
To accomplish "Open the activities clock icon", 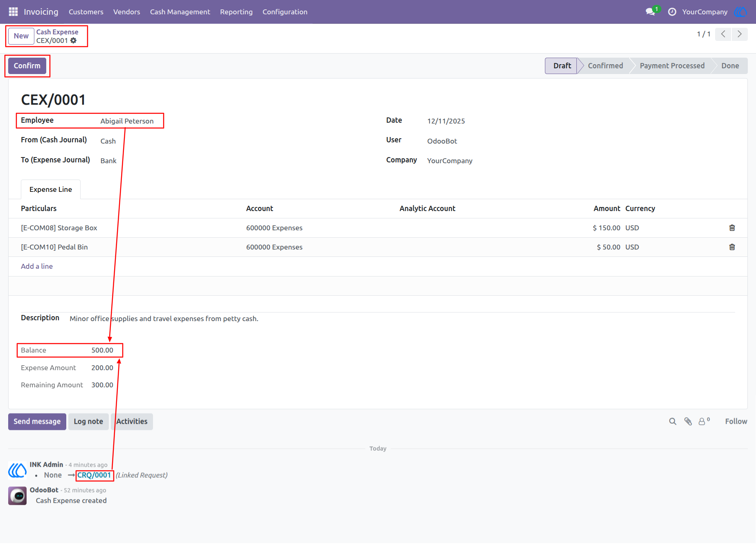I will 672,12.
